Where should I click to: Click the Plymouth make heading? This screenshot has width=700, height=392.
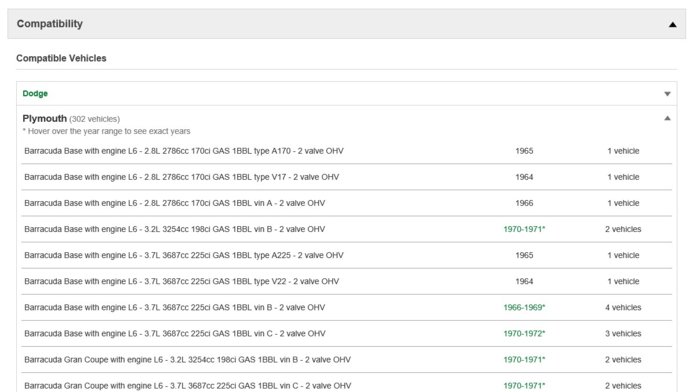tap(44, 118)
